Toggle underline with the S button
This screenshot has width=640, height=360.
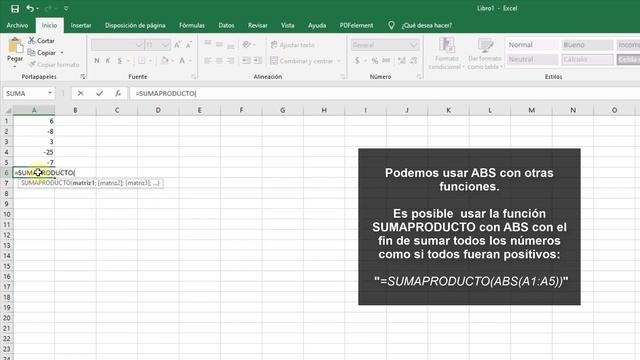point(120,60)
